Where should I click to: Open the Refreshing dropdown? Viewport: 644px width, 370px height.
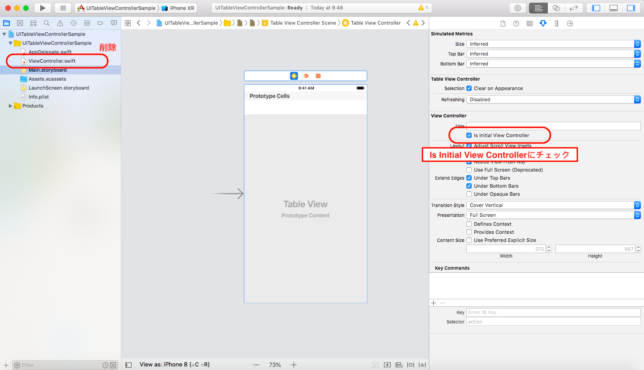[x=553, y=99]
